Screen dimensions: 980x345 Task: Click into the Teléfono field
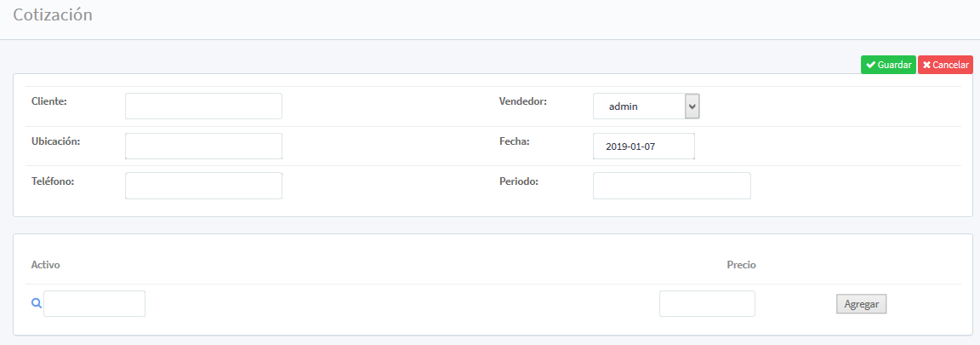(x=203, y=186)
